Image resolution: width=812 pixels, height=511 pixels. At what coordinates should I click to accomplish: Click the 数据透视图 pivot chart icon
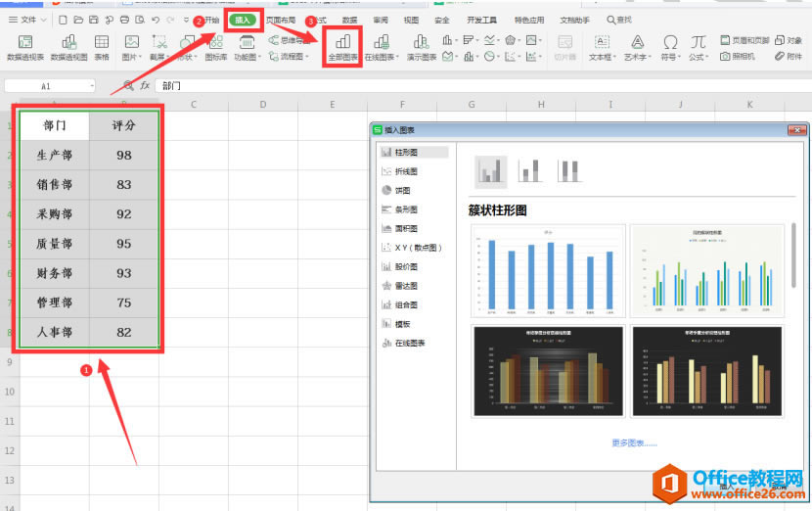[x=68, y=48]
